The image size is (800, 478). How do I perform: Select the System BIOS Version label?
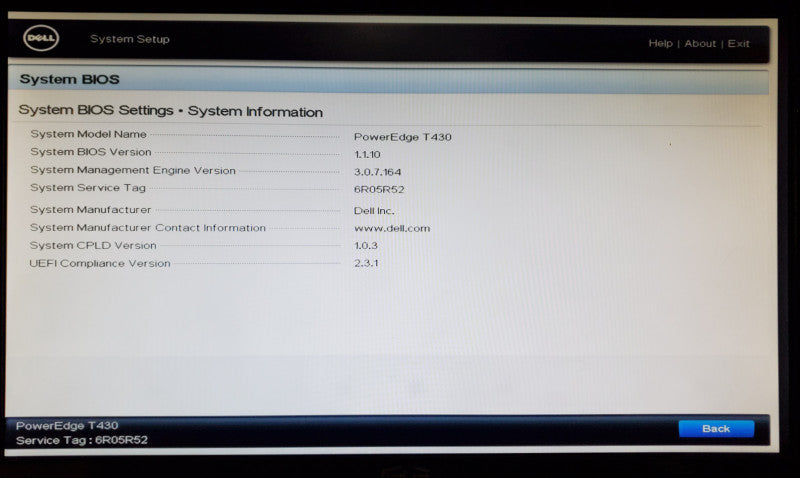91,152
